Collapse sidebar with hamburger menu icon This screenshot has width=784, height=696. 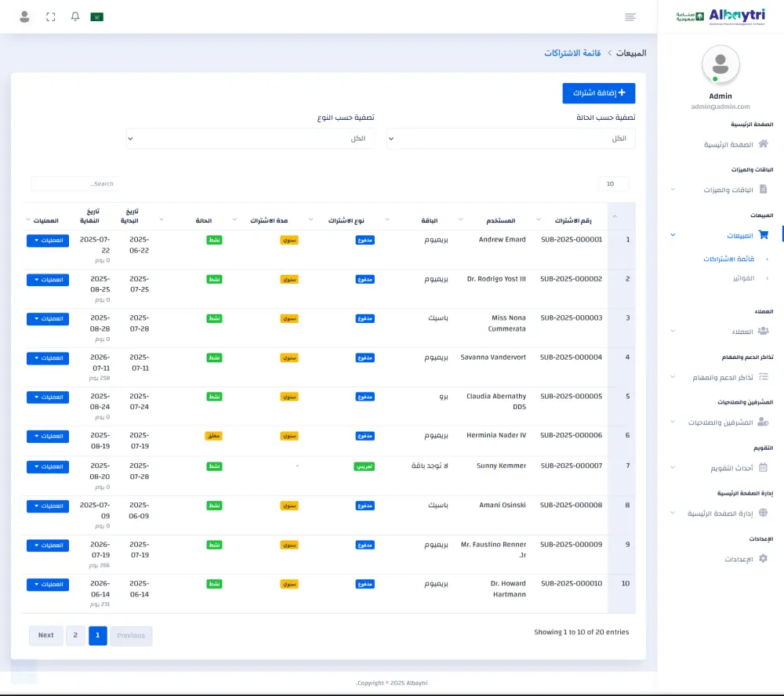pos(630,17)
